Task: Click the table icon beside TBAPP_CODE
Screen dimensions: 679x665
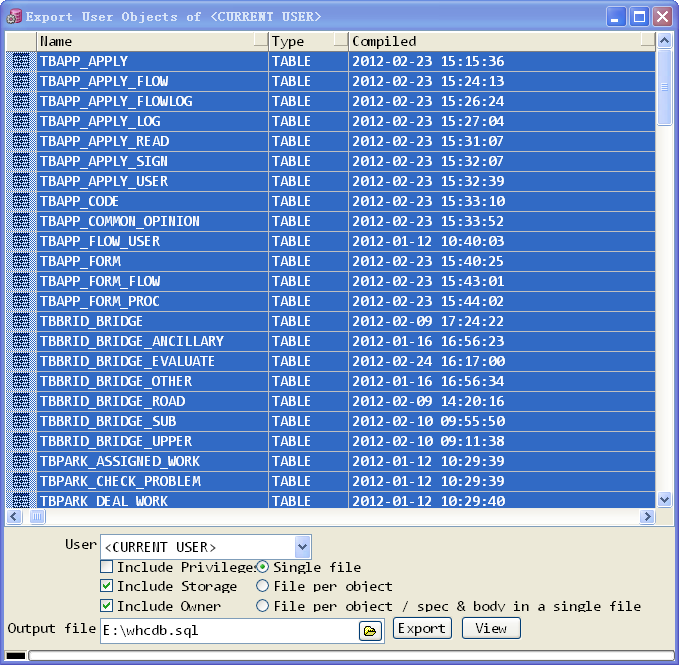Action: click(x=21, y=201)
